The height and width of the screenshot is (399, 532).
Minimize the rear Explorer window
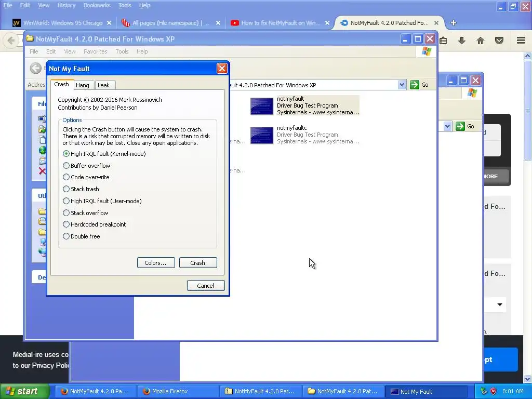point(451,81)
